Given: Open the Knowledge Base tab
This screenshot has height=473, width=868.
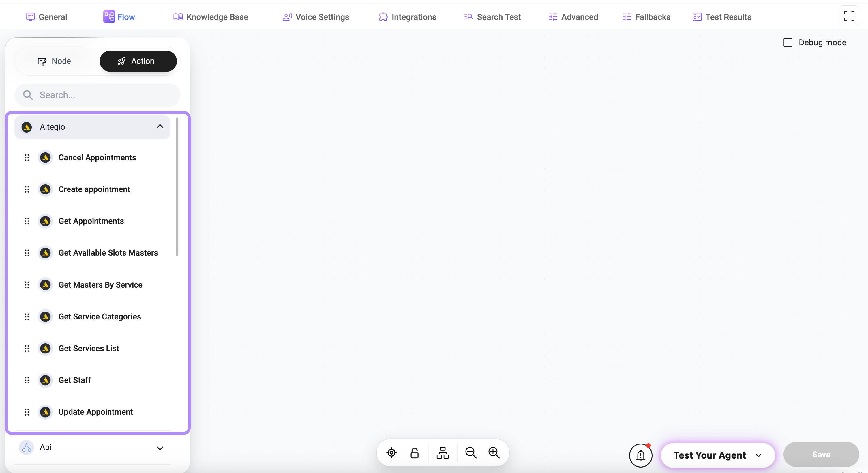Looking at the screenshot, I should (x=211, y=17).
